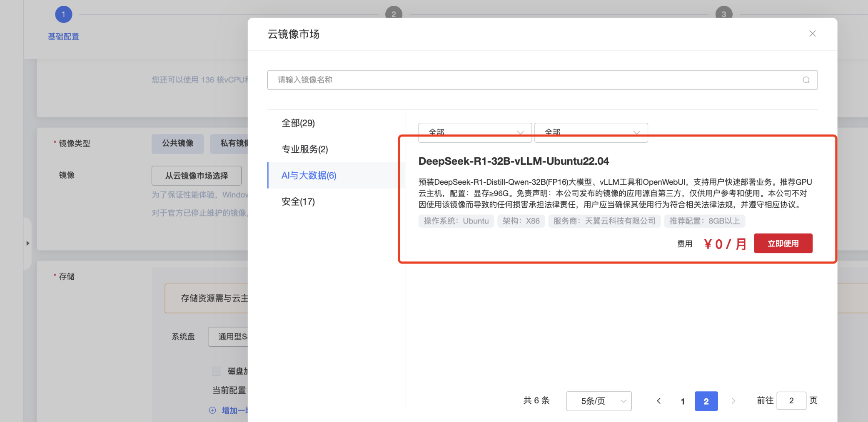Click 从云镜像市场选择 button in background page
The image size is (868, 422).
click(197, 176)
